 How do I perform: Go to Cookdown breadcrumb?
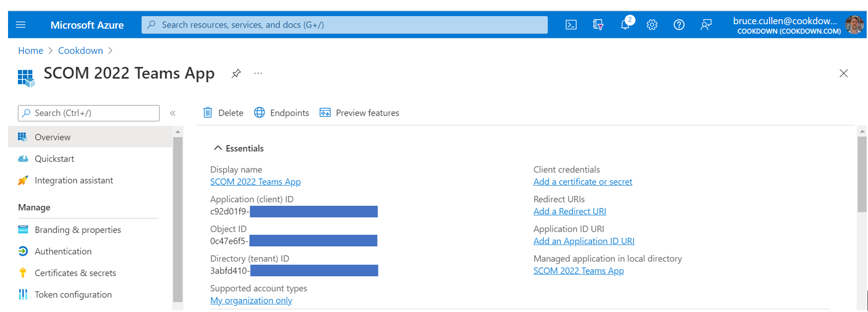coord(80,51)
